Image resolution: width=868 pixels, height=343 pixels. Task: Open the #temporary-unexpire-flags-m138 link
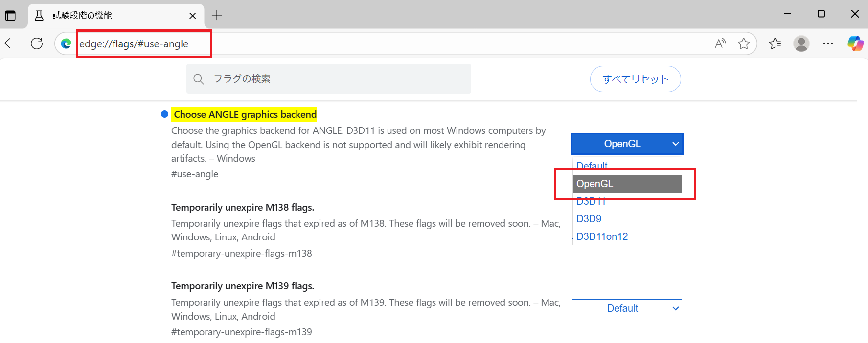click(x=241, y=253)
